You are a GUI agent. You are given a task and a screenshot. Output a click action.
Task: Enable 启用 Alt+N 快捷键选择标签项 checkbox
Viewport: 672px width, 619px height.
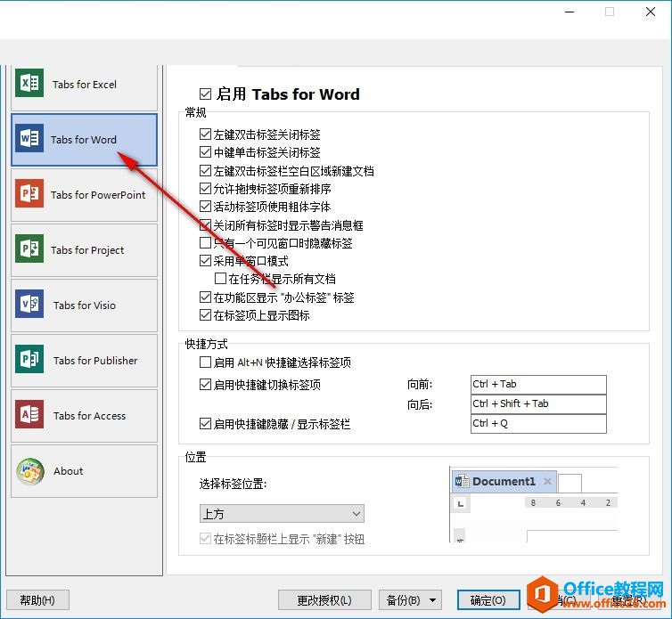205,362
